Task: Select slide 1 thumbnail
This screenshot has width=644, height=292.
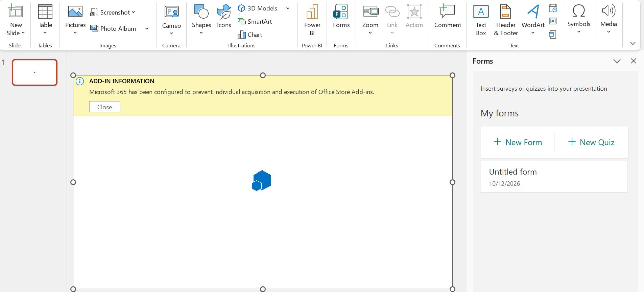Action: tap(35, 72)
